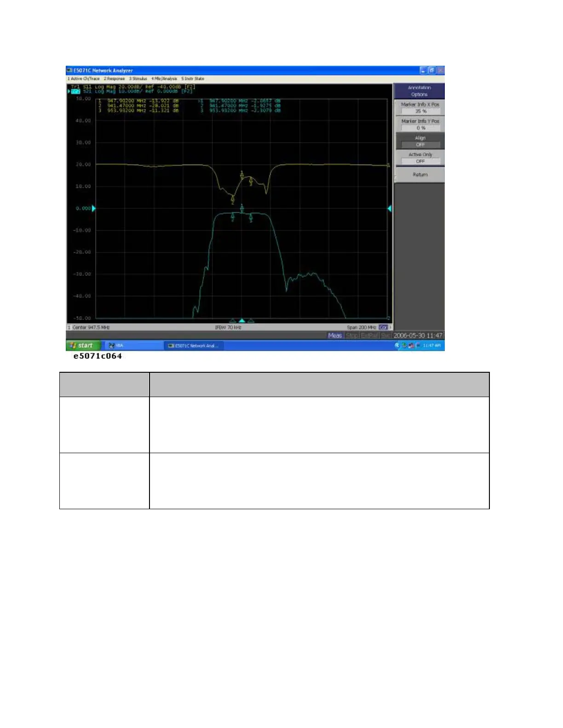Image resolution: width=563 pixels, height=728 pixels.
Task: Click the -50.00 y-axis bottom label
Action: [82, 318]
